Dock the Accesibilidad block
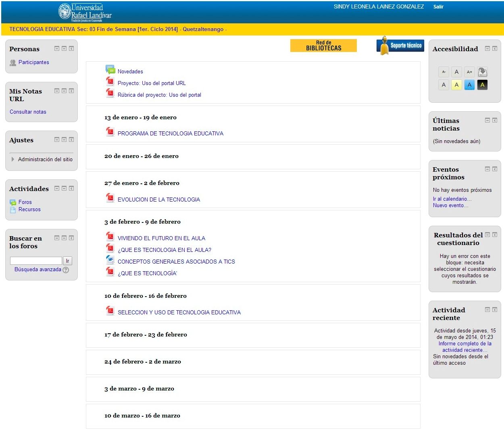This screenshot has height=430, width=504. point(495,49)
